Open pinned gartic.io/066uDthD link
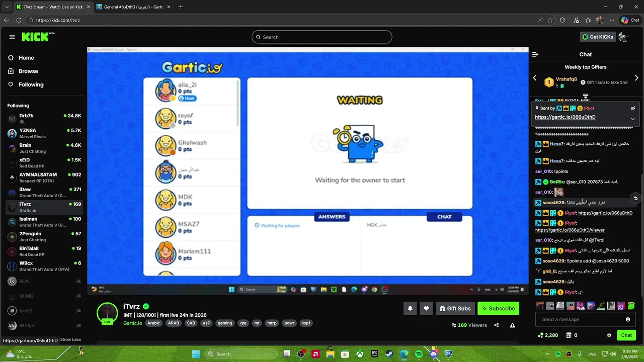The image size is (644, 362). [565, 117]
